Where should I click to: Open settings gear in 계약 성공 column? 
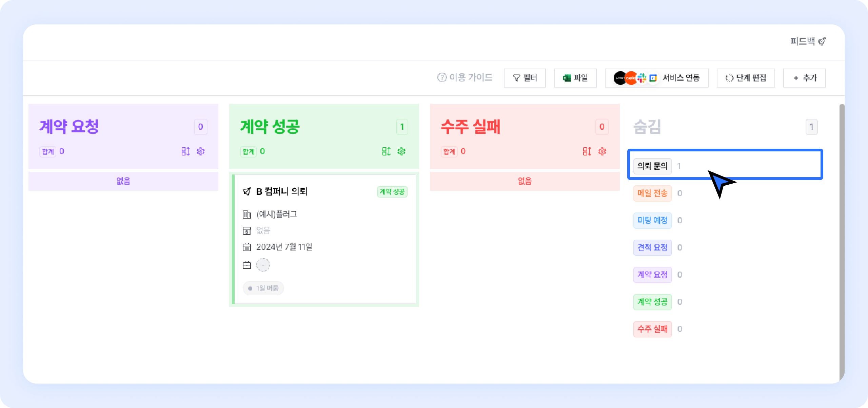401,151
